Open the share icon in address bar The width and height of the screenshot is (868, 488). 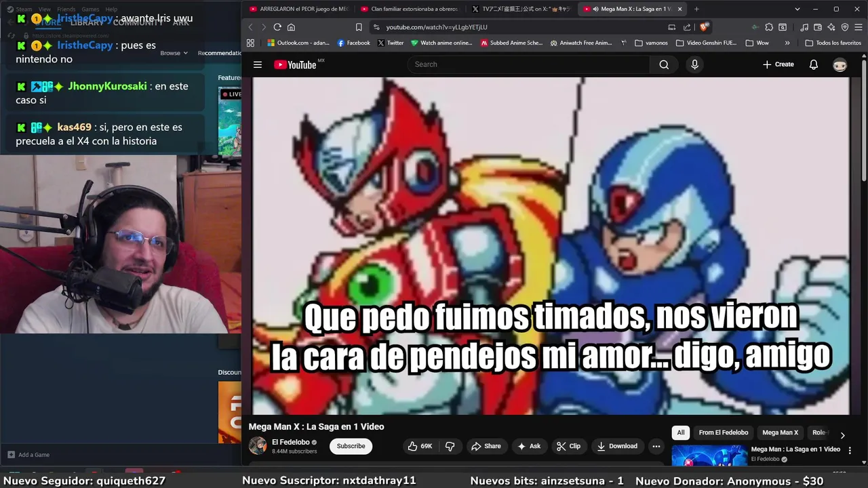(x=687, y=27)
